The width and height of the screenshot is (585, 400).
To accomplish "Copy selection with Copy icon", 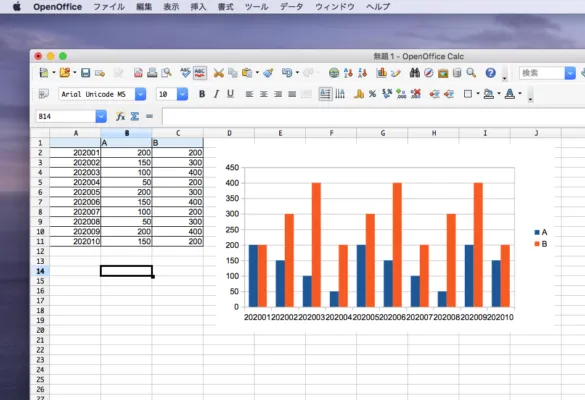I will (x=233, y=73).
